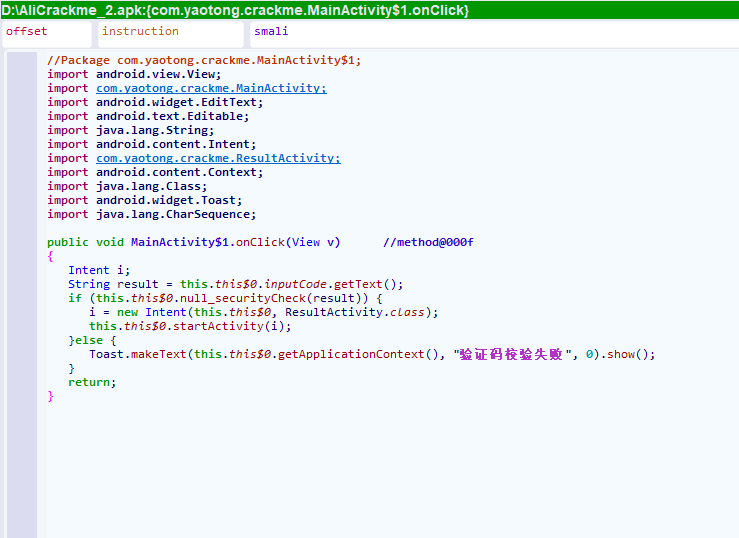Select the line import java.lang.String
This screenshot has height=538, width=739.
[131, 130]
